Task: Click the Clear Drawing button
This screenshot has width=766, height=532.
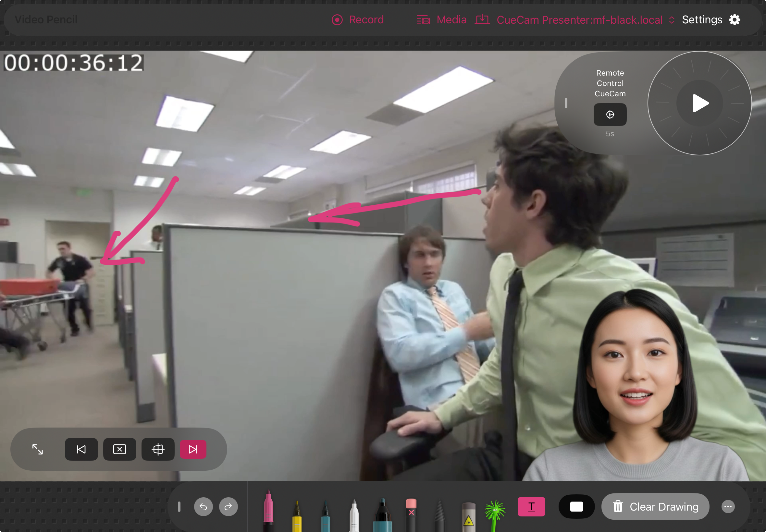Action: point(655,507)
